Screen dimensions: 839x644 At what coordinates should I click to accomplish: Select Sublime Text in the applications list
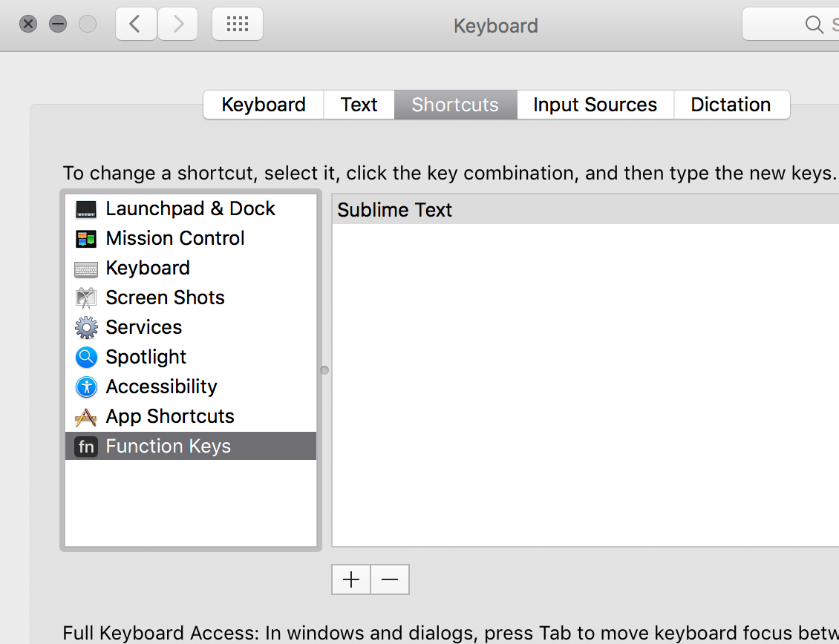point(394,210)
